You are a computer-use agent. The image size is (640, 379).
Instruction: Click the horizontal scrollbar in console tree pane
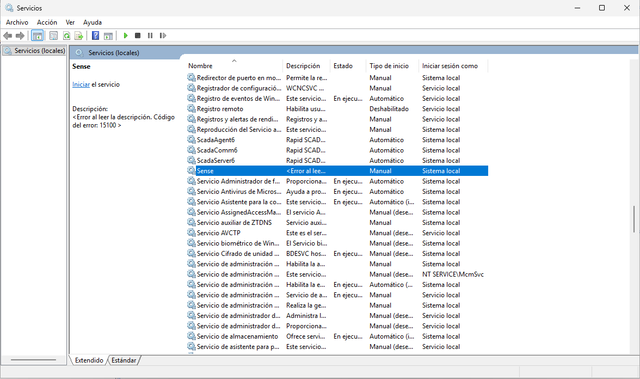click(33, 360)
